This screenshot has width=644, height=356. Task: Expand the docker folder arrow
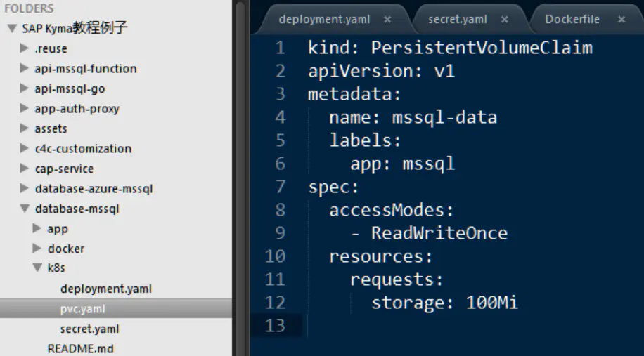(37, 248)
